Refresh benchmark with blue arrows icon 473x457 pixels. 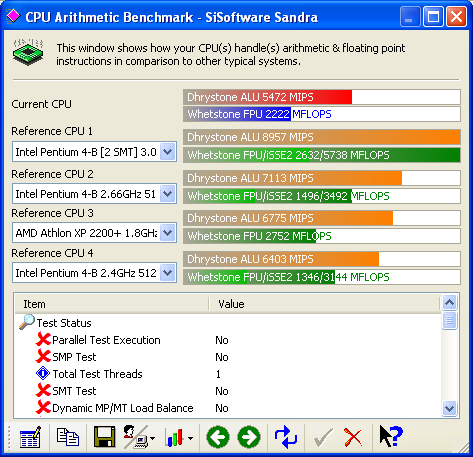[x=286, y=437]
